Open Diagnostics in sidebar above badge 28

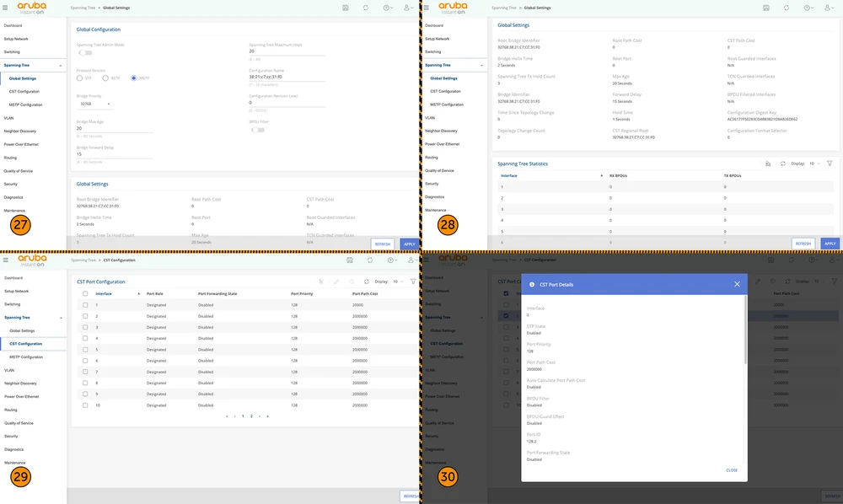[x=433, y=196]
